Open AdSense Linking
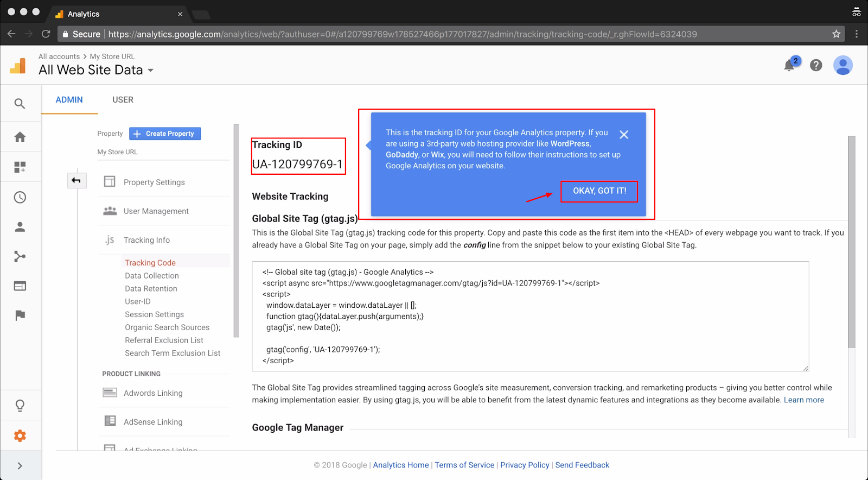The height and width of the screenshot is (480, 868). (153, 422)
